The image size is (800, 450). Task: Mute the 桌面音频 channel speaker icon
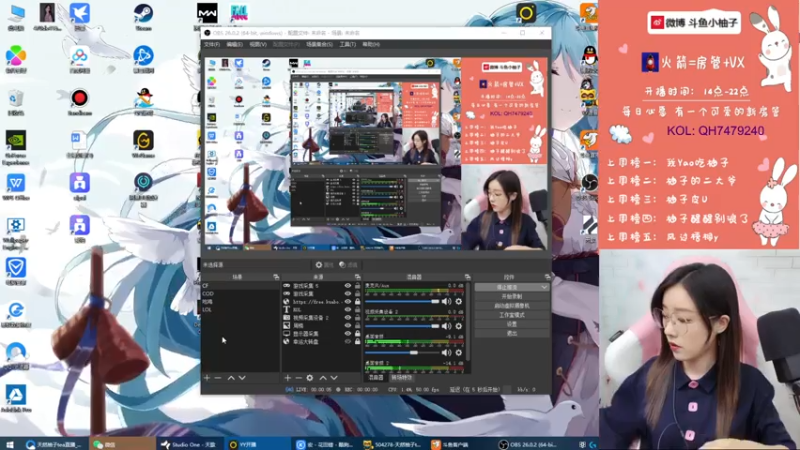[x=446, y=352]
